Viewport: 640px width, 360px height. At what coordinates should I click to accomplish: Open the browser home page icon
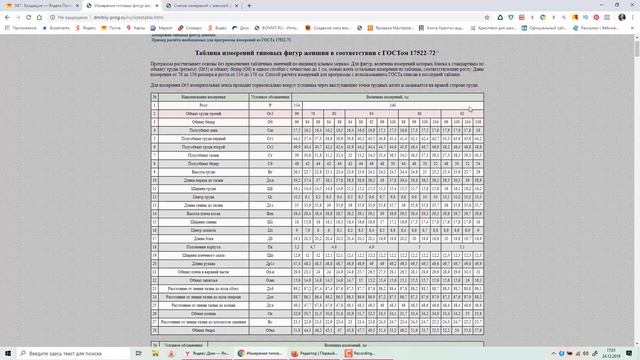point(39,18)
